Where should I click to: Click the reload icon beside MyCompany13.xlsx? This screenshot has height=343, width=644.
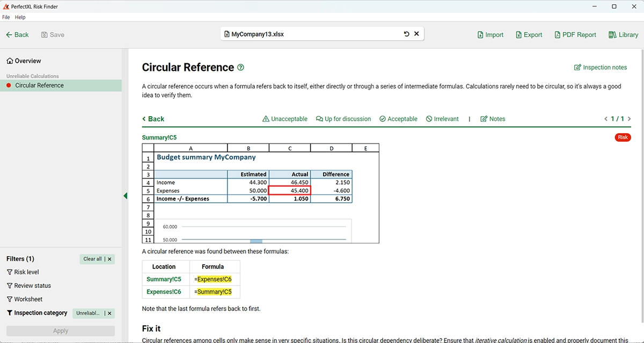pyautogui.click(x=406, y=34)
